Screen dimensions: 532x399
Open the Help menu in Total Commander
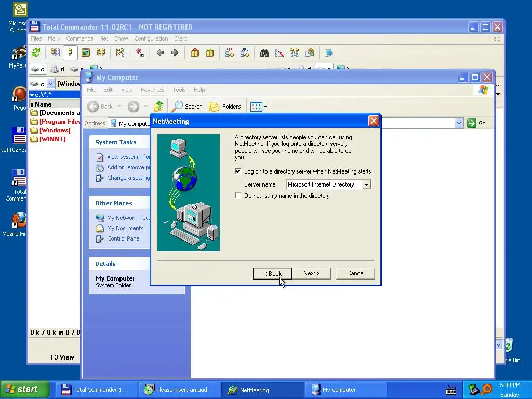495,38
